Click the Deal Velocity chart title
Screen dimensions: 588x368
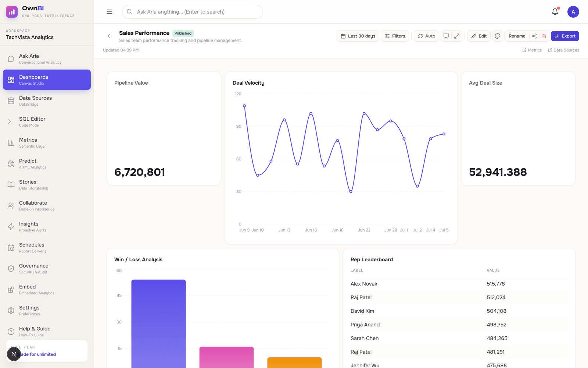tap(248, 83)
